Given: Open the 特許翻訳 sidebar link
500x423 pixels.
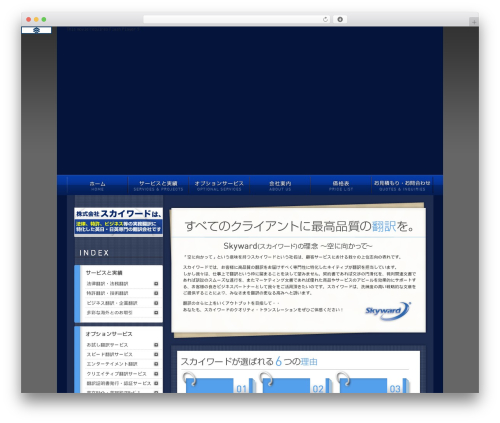Looking at the screenshot, I should [x=107, y=293].
